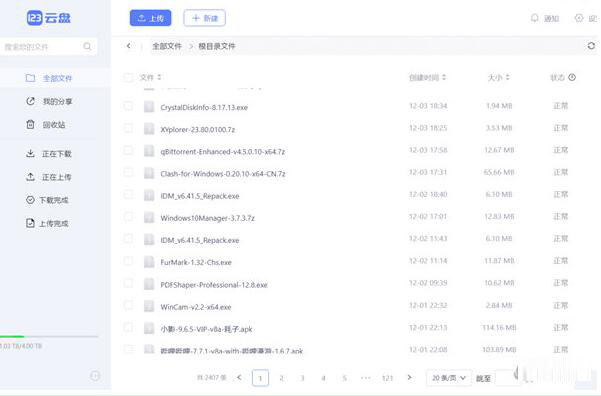Go to previous page arrow

pyautogui.click(x=239, y=378)
